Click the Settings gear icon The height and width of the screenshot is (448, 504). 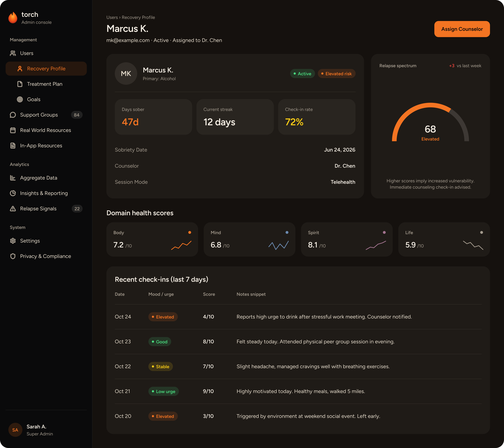tap(13, 241)
